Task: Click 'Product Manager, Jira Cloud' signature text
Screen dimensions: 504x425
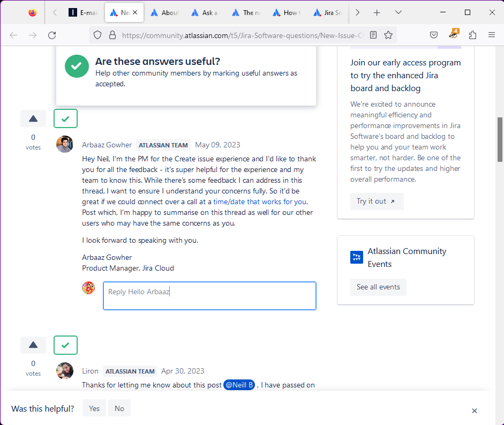Action: tap(128, 269)
